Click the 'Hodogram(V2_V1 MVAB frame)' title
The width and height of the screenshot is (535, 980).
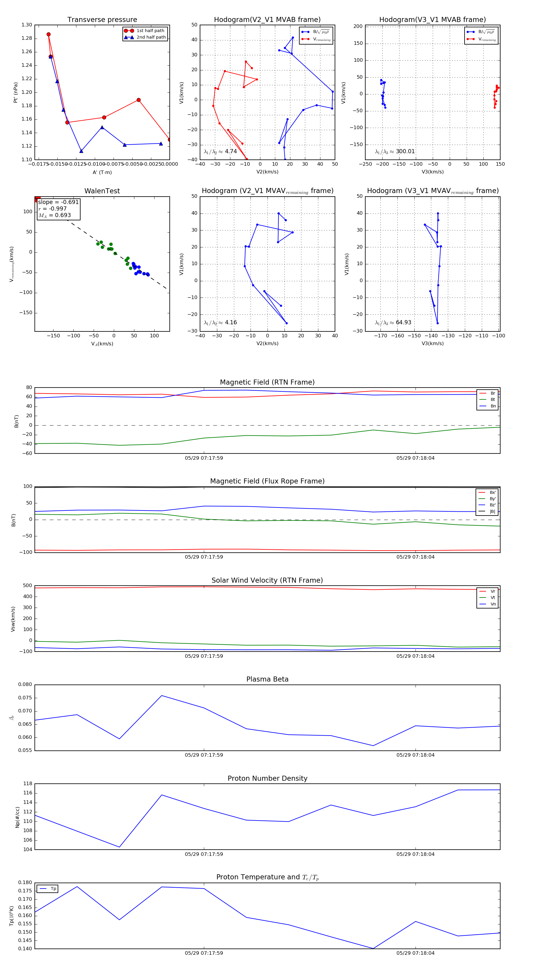[x=267, y=20]
